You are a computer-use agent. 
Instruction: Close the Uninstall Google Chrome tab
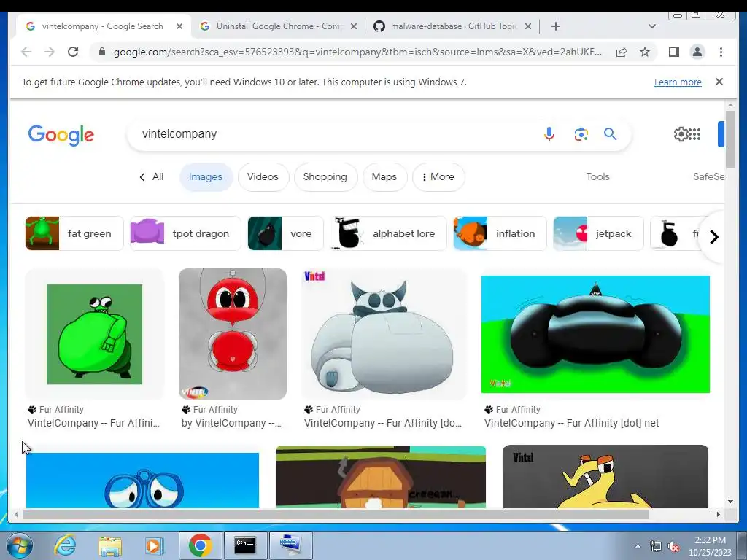[x=354, y=26]
